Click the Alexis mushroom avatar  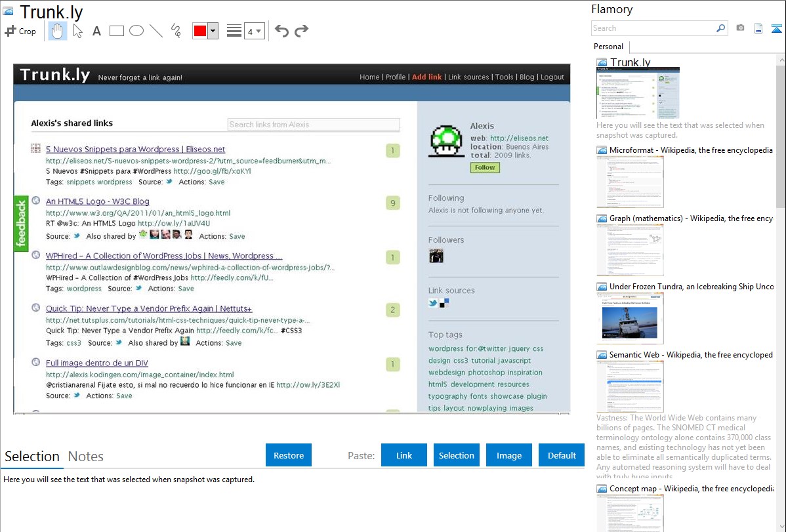click(445, 142)
